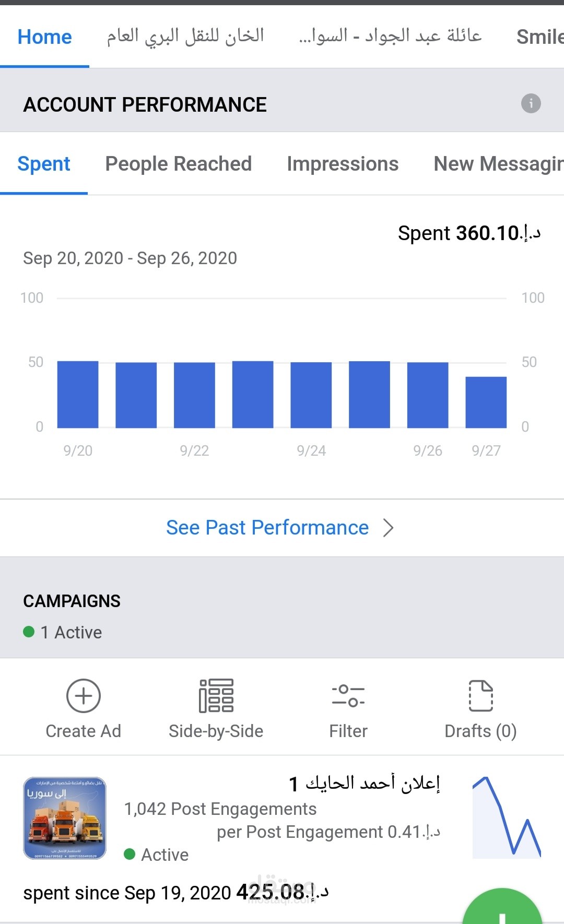This screenshot has height=924, width=564.
Task: Select the 9/20 bar in the Spent chart
Action: coord(78,395)
